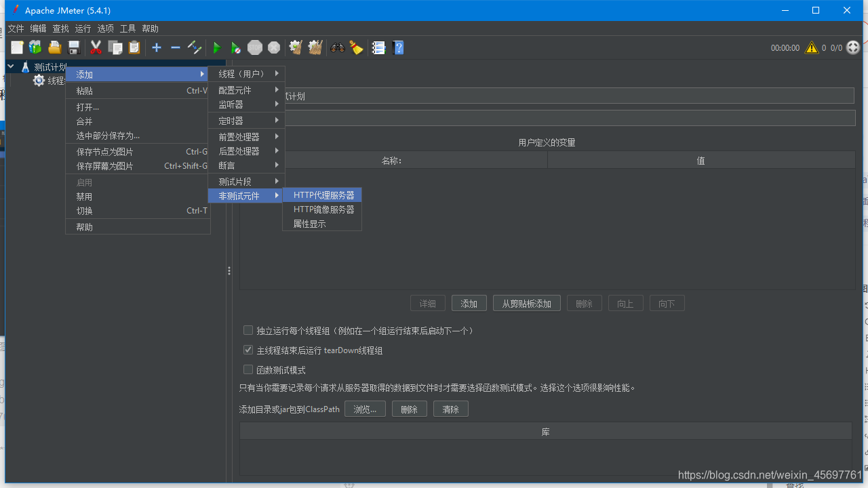The width and height of the screenshot is (868, 488).
Task: Open the 文件 menu
Action: (x=16, y=28)
